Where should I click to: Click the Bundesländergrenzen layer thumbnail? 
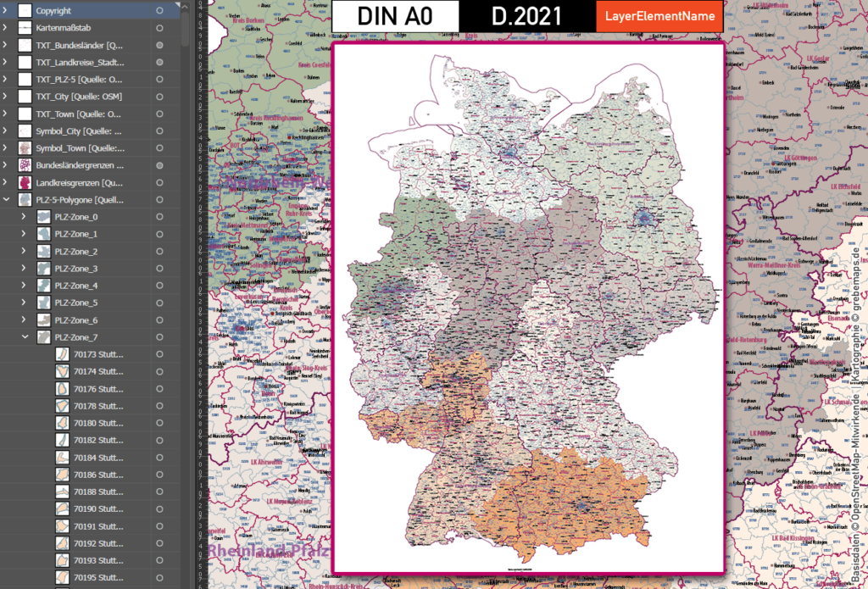pos(24,165)
